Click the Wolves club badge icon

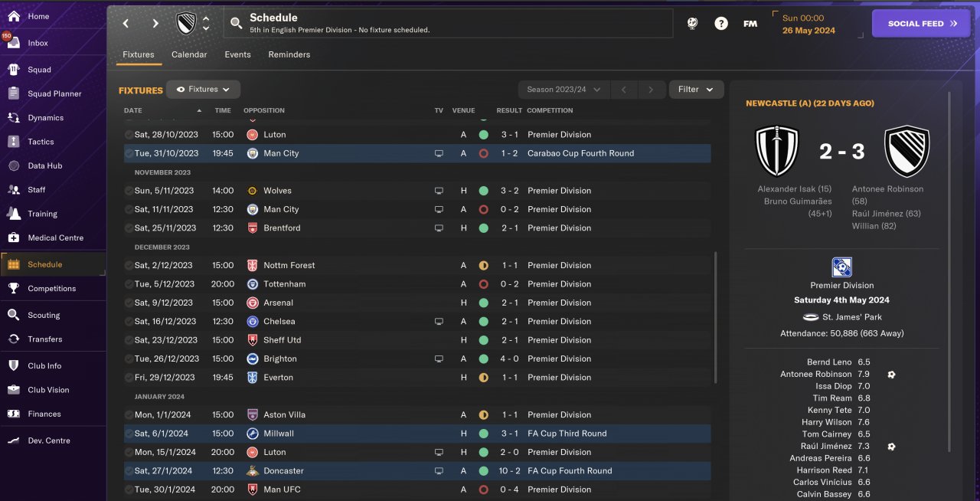point(252,191)
